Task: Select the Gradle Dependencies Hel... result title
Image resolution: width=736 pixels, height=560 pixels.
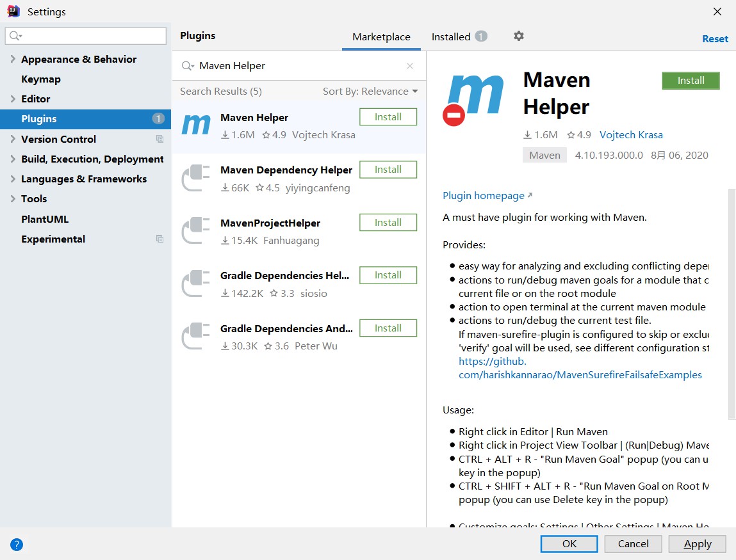Action: (x=284, y=276)
